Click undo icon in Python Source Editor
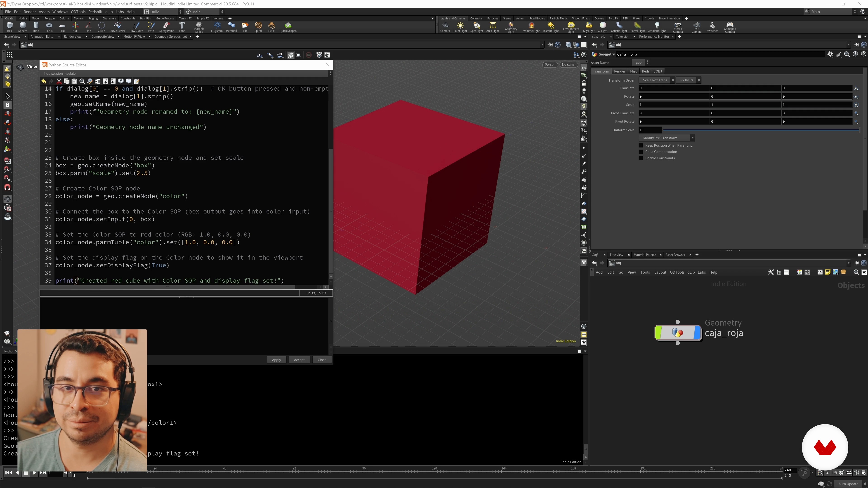This screenshot has height=488, width=868. tap(43, 82)
